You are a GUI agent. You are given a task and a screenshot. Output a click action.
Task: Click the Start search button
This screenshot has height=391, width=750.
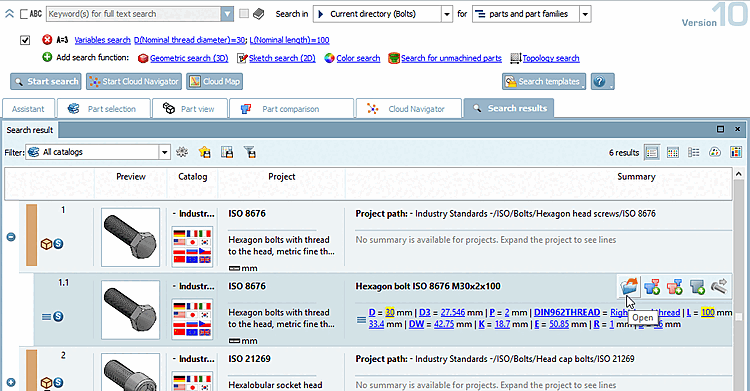click(45, 81)
